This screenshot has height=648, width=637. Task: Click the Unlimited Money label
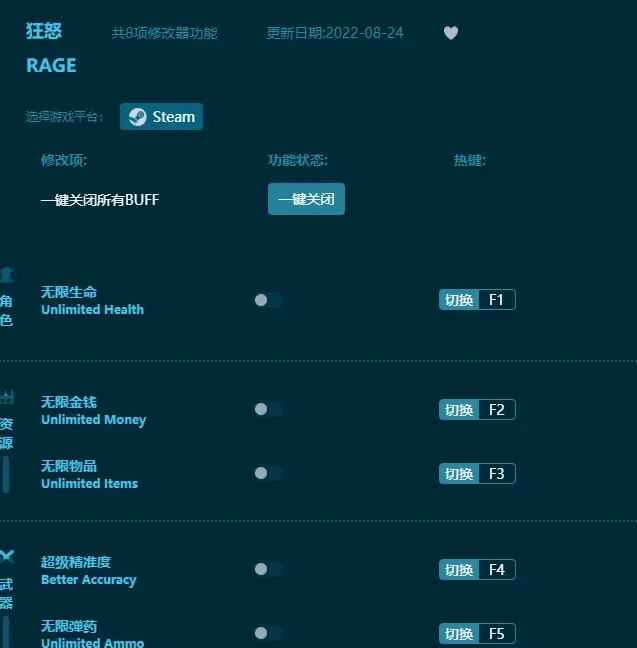[93, 419]
